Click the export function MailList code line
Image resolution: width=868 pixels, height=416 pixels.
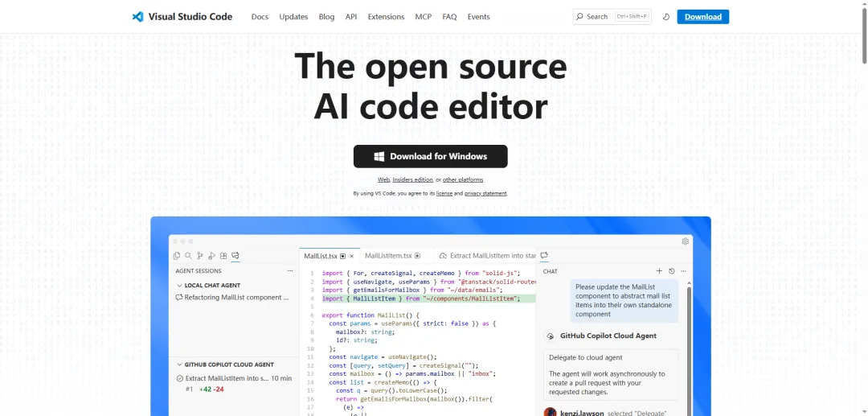[x=371, y=315]
